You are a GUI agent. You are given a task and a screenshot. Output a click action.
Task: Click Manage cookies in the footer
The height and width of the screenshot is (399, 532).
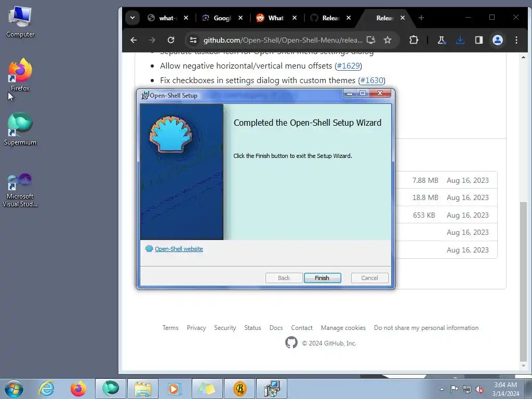tap(343, 328)
